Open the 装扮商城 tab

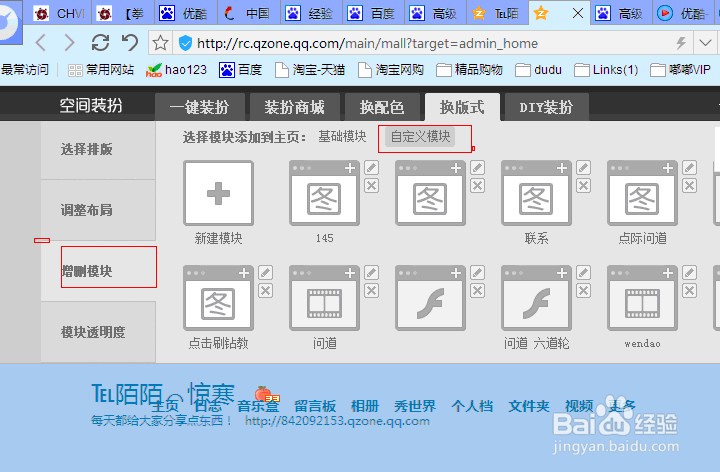[295, 107]
